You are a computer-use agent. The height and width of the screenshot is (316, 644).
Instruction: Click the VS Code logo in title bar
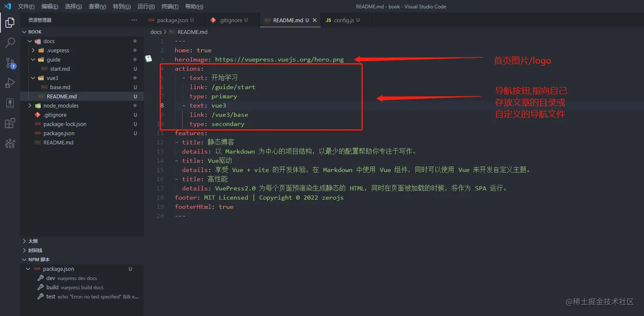coord(7,6)
